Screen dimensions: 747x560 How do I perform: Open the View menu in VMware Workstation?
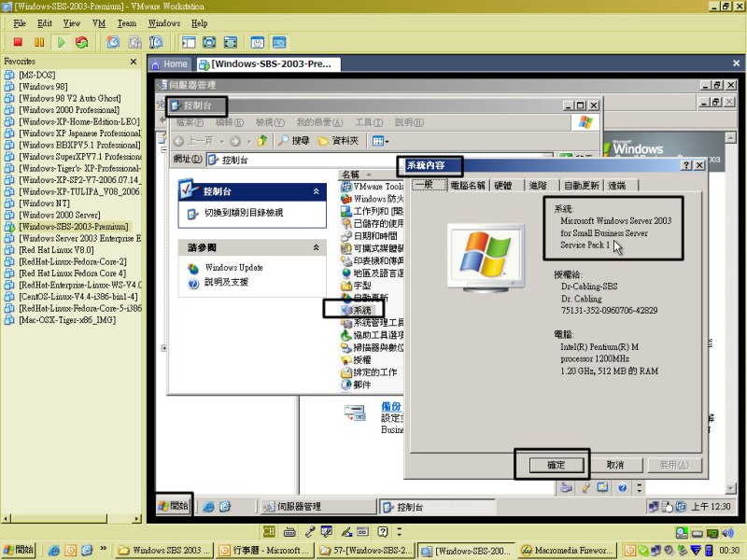coord(72,23)
